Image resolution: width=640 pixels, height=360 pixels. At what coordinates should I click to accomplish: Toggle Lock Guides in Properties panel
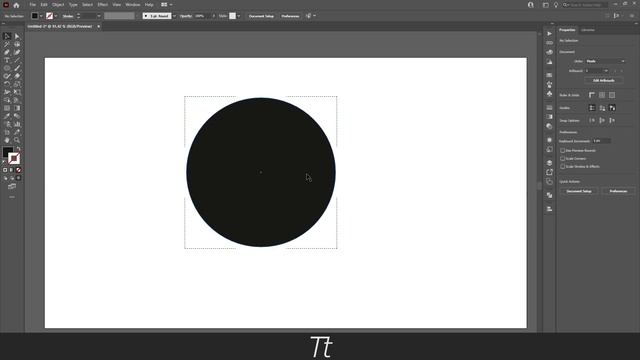(x=602, y=108)
